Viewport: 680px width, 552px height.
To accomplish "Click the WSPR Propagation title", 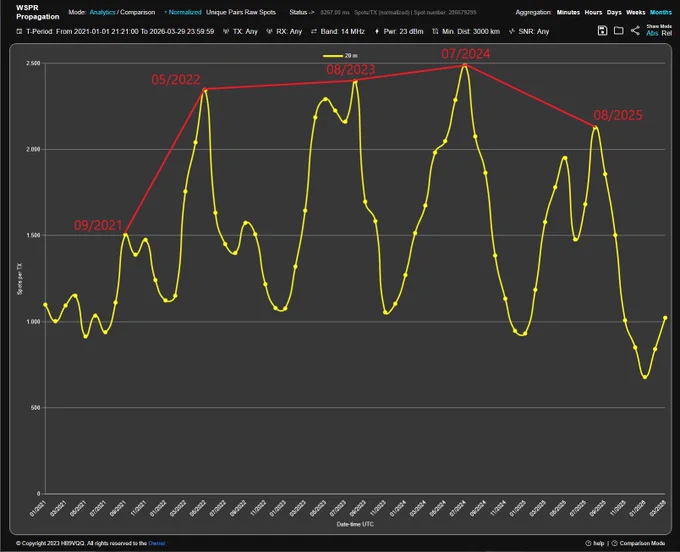I will 37,12.
